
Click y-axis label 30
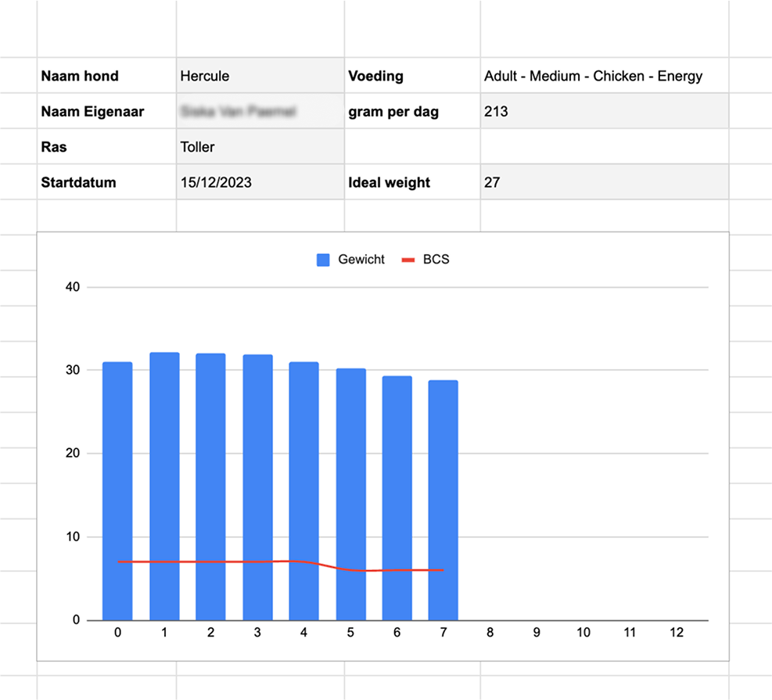[73, 370]
